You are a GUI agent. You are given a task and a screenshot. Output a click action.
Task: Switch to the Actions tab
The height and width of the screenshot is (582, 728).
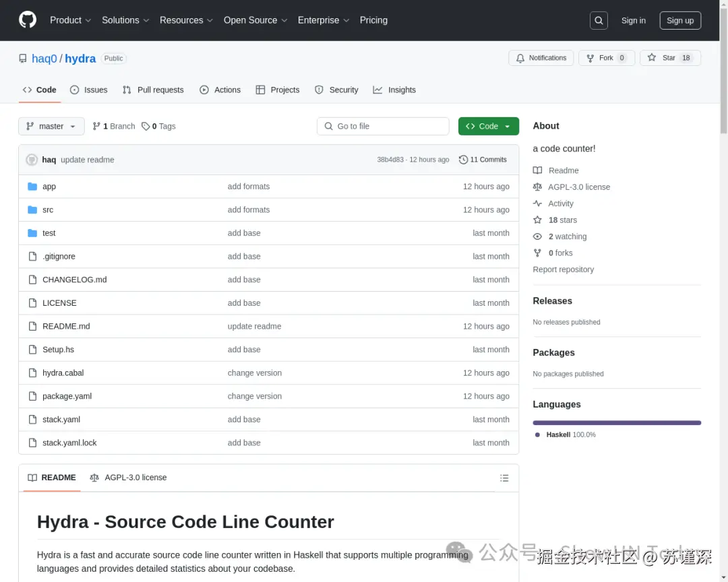[x=220, y=90]
